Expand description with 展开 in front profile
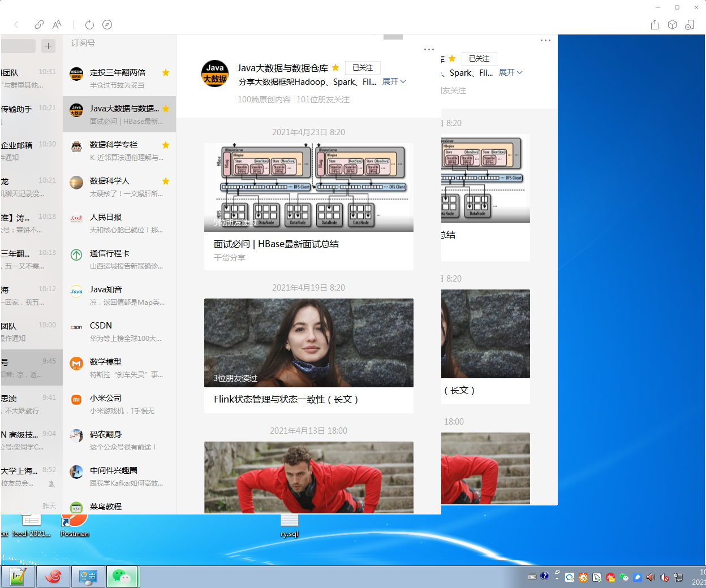This screenshot has height=588, width=706. [x=394, y=81]
